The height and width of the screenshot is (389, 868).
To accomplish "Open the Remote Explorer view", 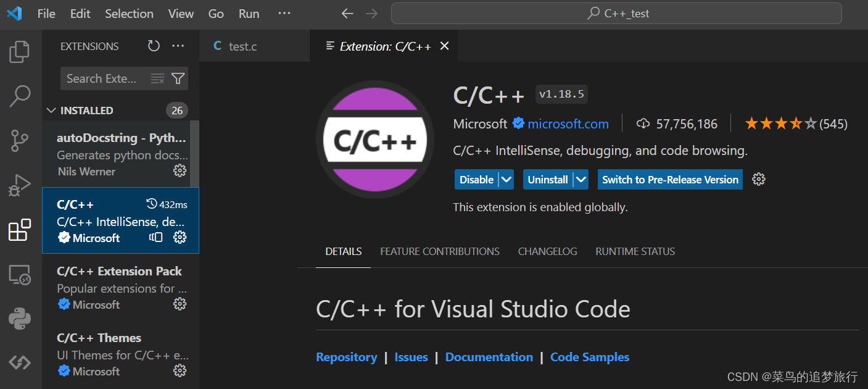I will [20, 274].
